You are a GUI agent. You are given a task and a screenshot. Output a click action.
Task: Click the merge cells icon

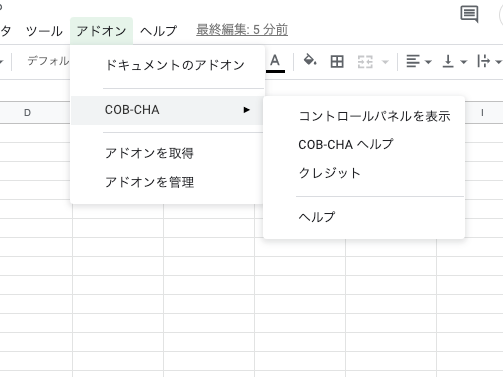(x=365, y=62)
